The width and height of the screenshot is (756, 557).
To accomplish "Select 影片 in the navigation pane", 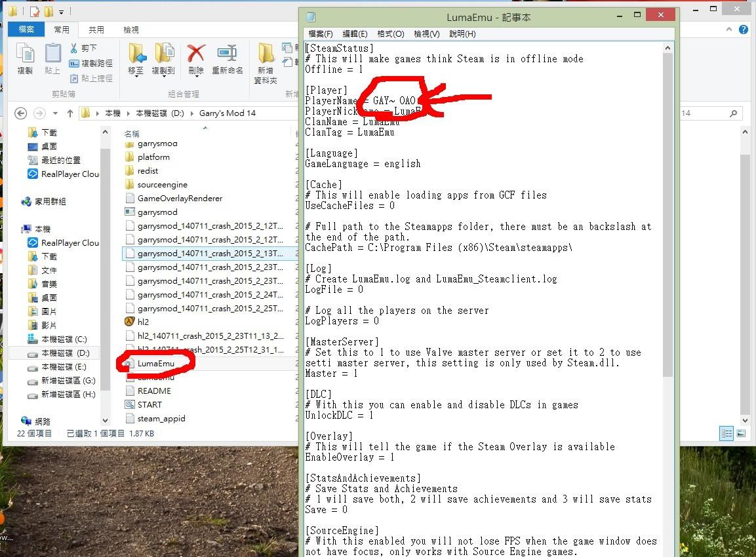I will [x=43, y=325].
